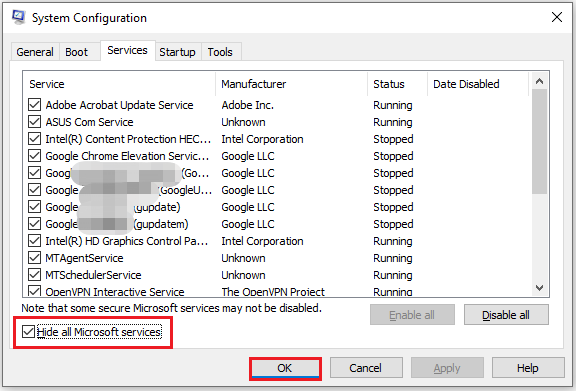Uncheck Intel(R) Content Protection HEC service
576x391 pixels.
35,139
